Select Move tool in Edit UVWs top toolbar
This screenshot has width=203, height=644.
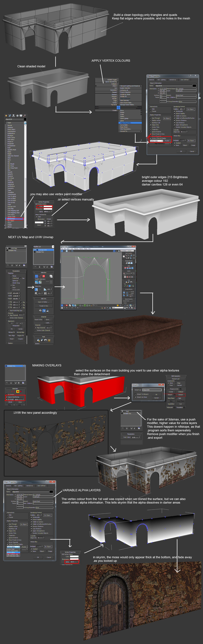tap(62, 251)
